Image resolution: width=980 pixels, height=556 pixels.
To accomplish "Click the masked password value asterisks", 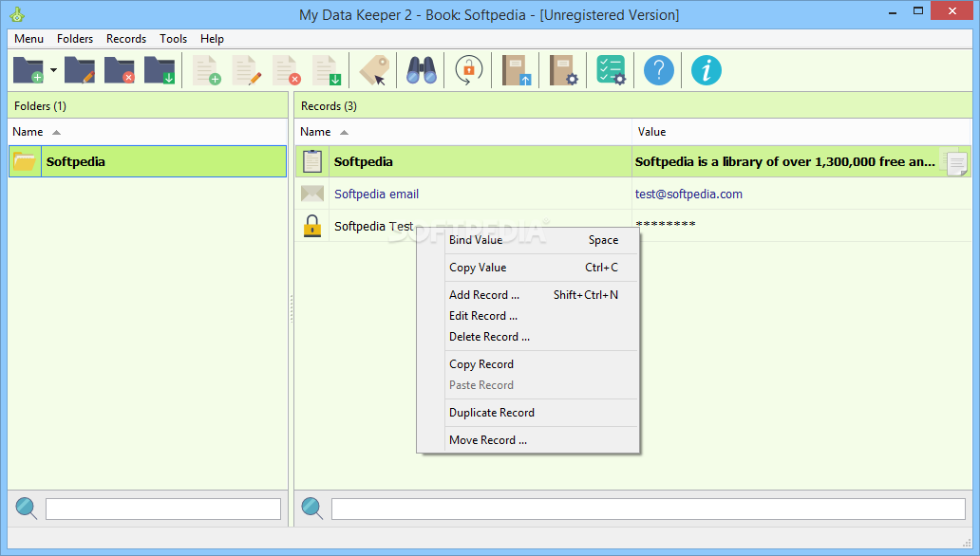I will click(x=666, y=224).
